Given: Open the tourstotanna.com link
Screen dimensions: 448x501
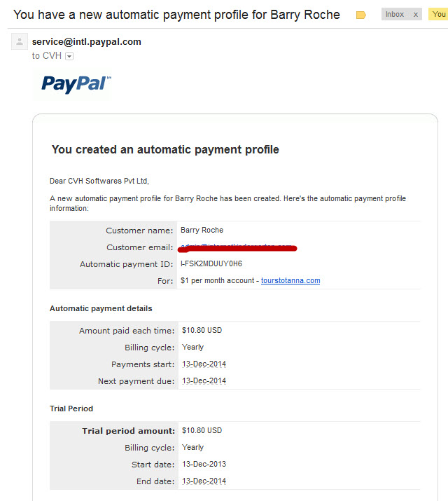Looking at the screenshot, I should 290,281.
